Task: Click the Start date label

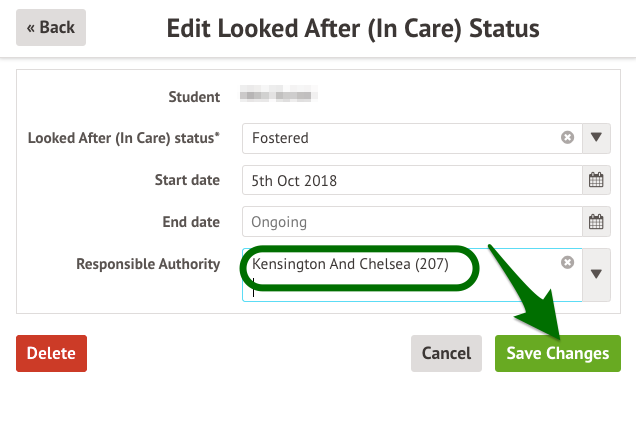Action: pyautogui.click(x=191, y=181)
